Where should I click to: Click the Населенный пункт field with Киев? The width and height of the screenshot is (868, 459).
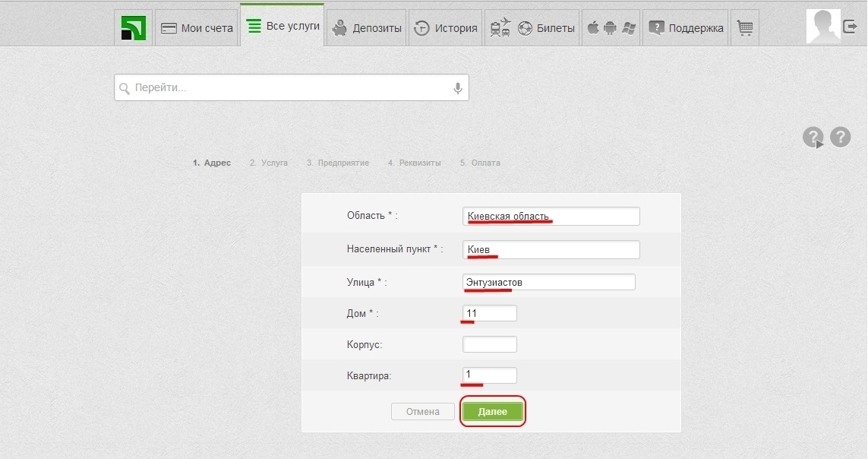point(551,250)
